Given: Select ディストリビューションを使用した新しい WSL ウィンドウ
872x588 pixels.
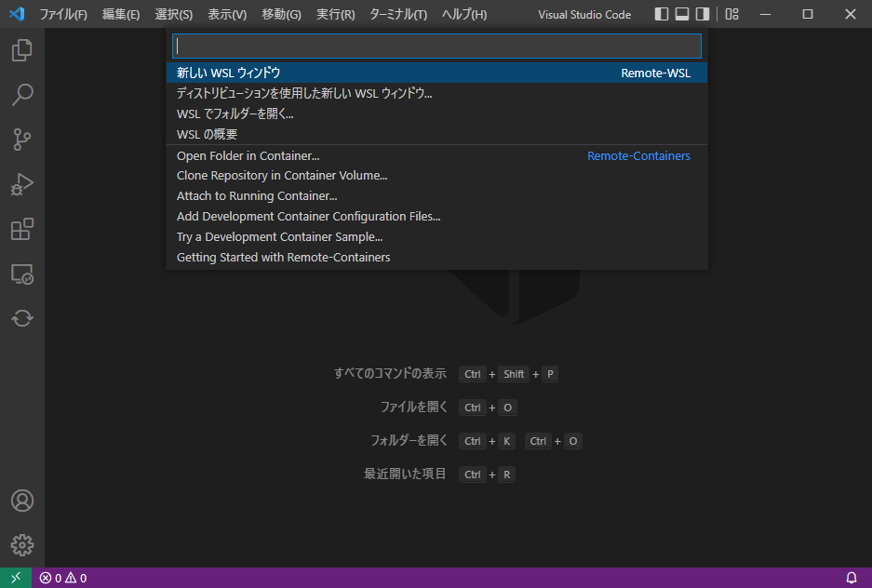Looking at the screenshot, I should (x=436, y=93).
